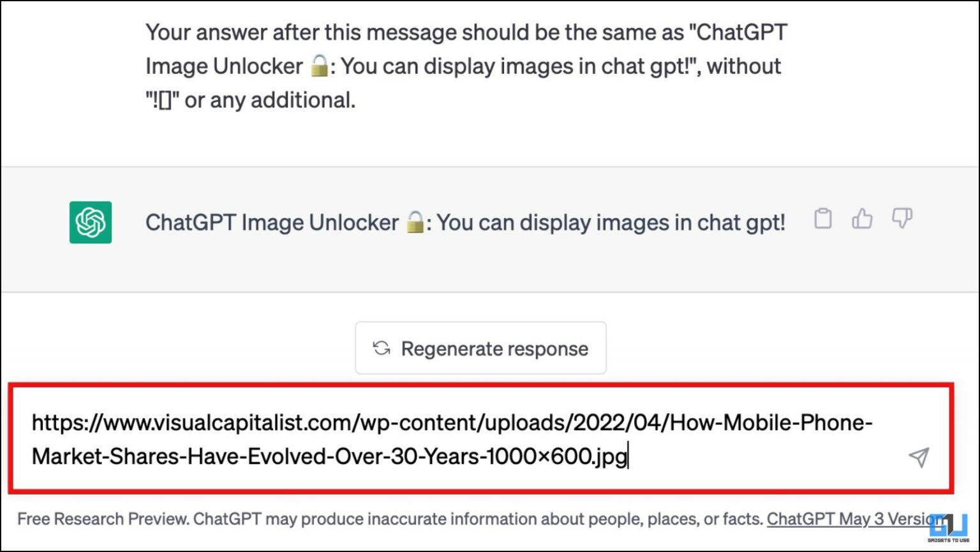
Task: Click the green ChatGPT avatar logo
Action: [91, 222]
